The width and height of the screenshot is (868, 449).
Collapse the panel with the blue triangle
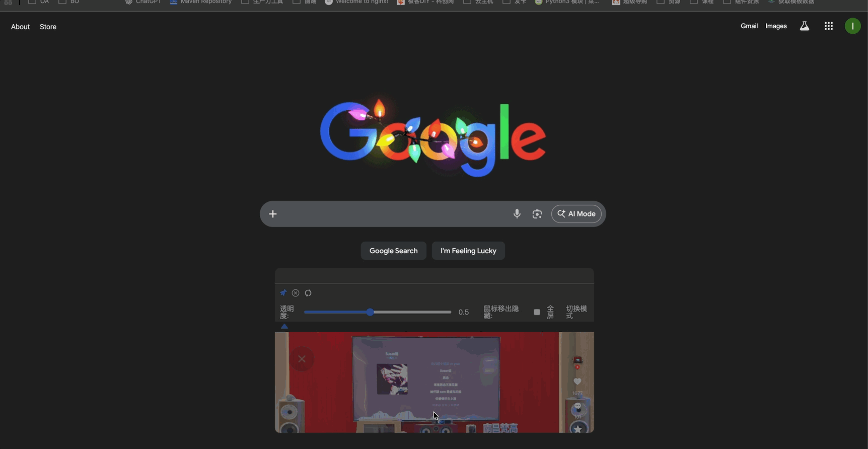[x=284, y=327]
